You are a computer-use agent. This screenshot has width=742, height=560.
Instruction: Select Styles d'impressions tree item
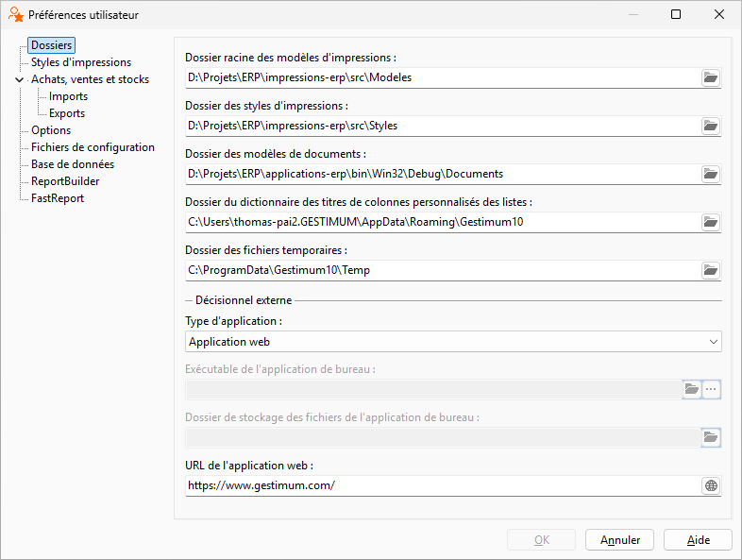(x=81, y=62)
